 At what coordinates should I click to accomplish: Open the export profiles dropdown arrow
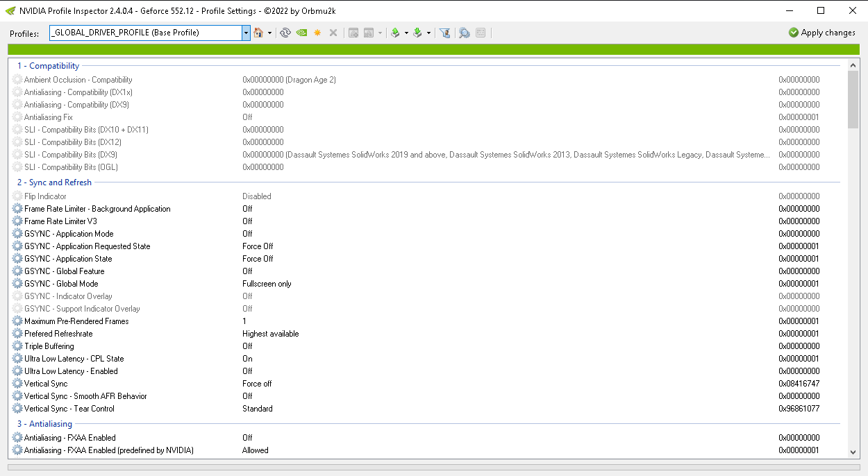[406, 33]
